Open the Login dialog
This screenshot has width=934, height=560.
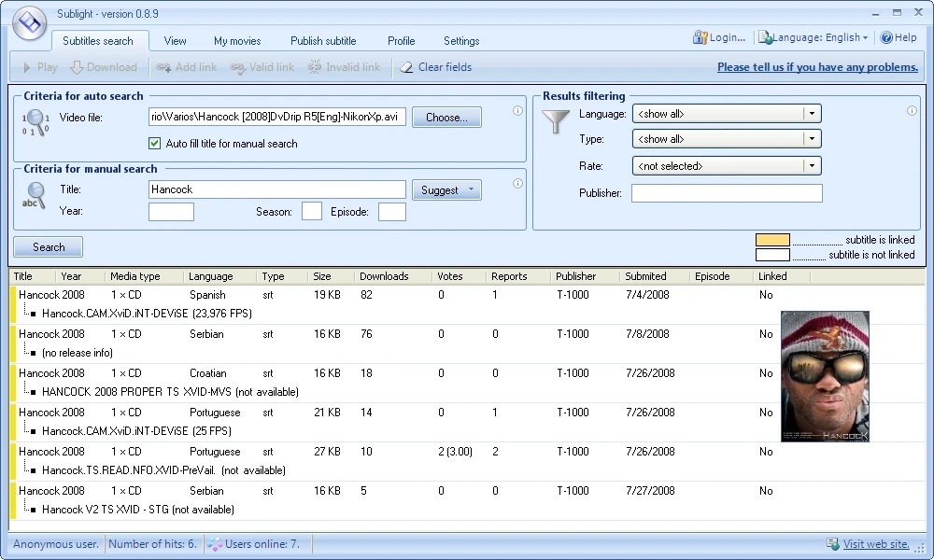719,37
